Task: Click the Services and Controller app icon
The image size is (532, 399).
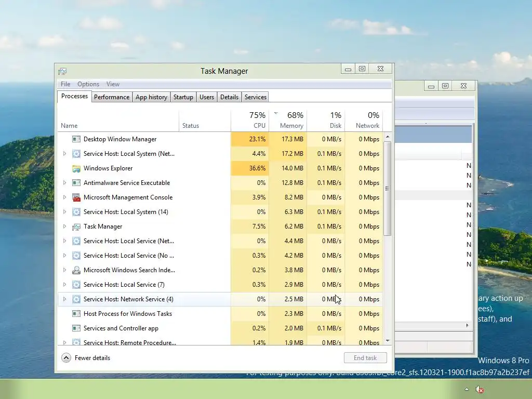Action: (76, 328)
